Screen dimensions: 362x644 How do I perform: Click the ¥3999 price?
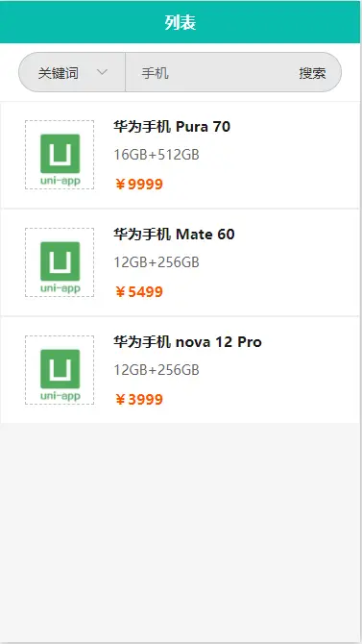point(138,400)
